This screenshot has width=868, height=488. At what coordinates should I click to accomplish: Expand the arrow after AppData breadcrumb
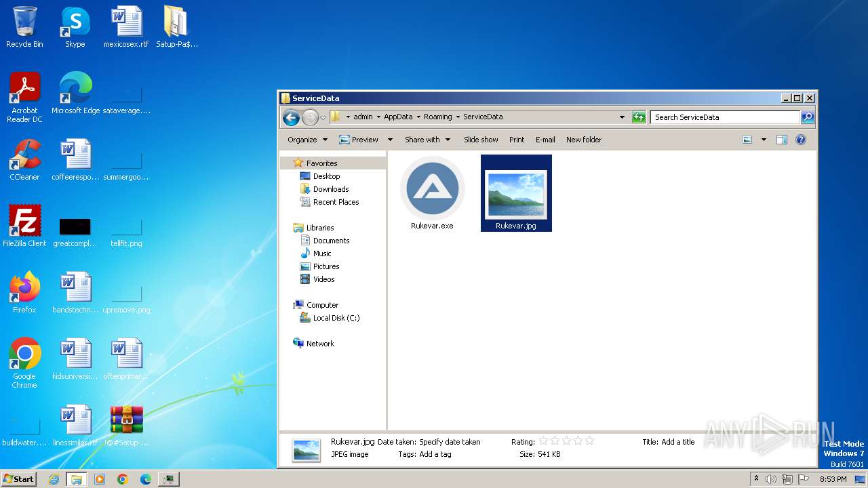coord(418,117)
